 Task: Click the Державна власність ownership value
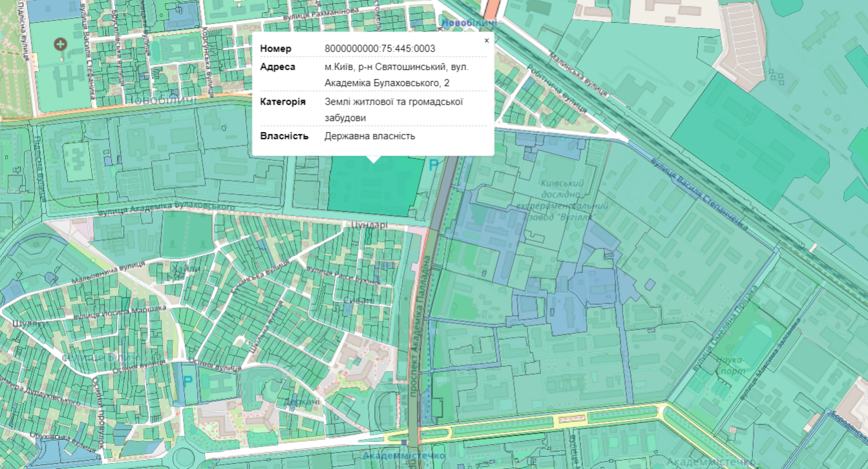(x=370, y=136)
